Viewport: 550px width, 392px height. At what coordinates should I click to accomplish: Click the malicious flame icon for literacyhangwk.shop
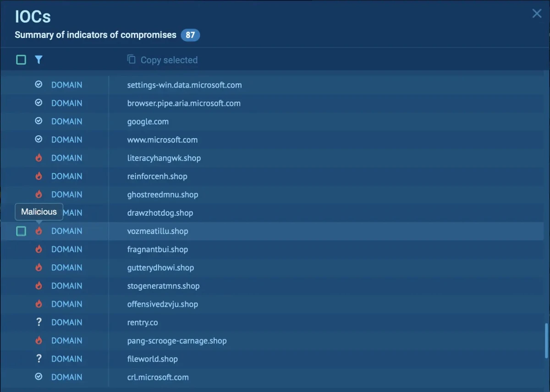tap(38, 158)
